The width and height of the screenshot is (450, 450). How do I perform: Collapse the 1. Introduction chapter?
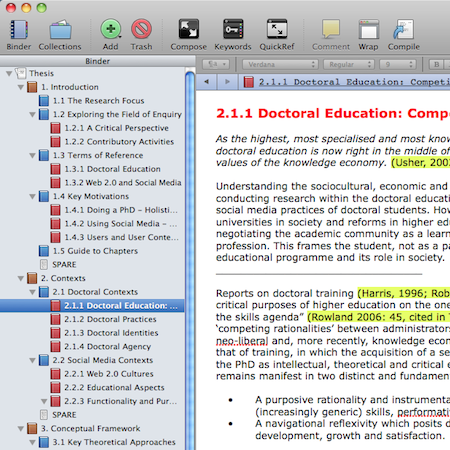tap(21, 87)
